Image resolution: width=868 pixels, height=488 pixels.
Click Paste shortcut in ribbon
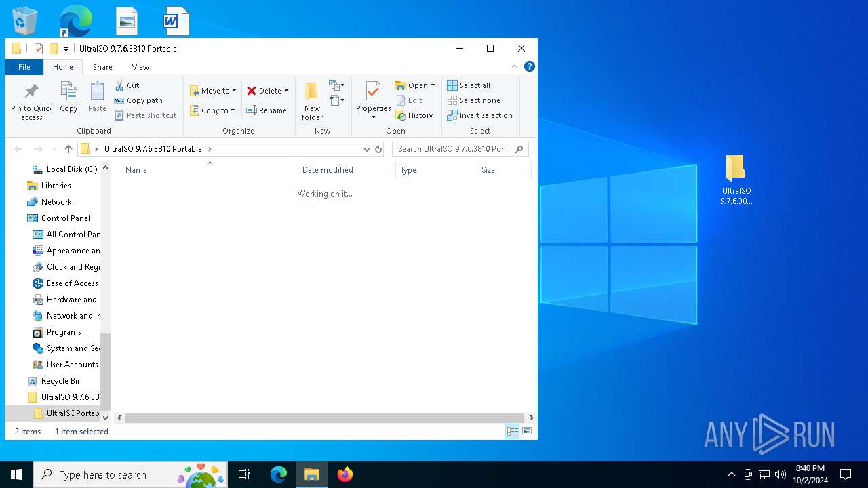point(146,115)
